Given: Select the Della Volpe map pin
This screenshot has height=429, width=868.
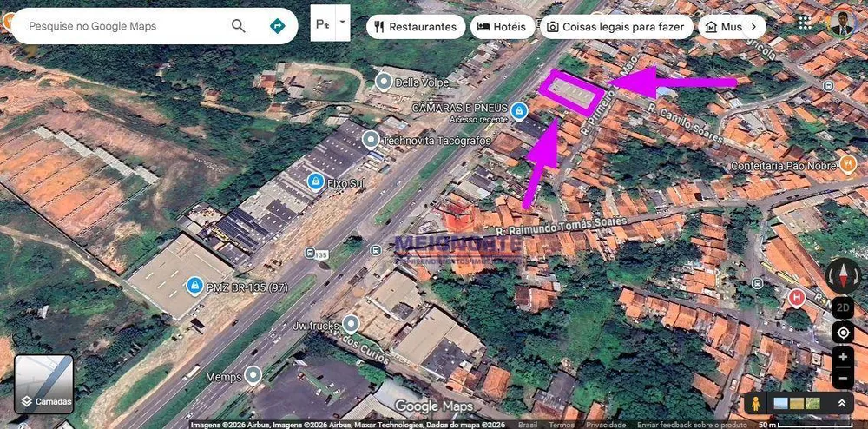Looking at the screenshot, I should coord(384,82).
